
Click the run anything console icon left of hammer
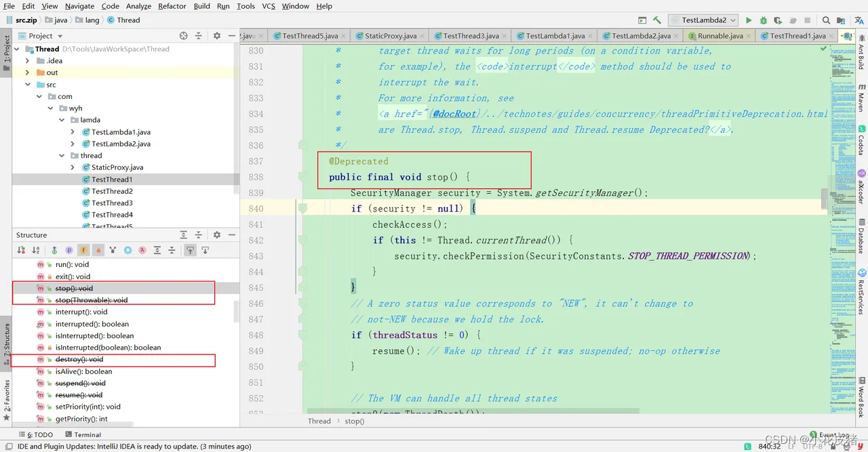[x=642, y=20]
